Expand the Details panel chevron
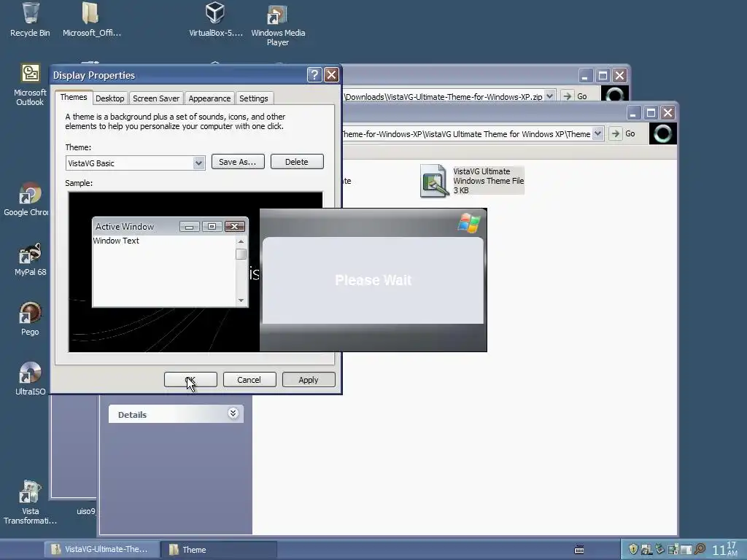 pyautogui.click(x=233, y=413)
